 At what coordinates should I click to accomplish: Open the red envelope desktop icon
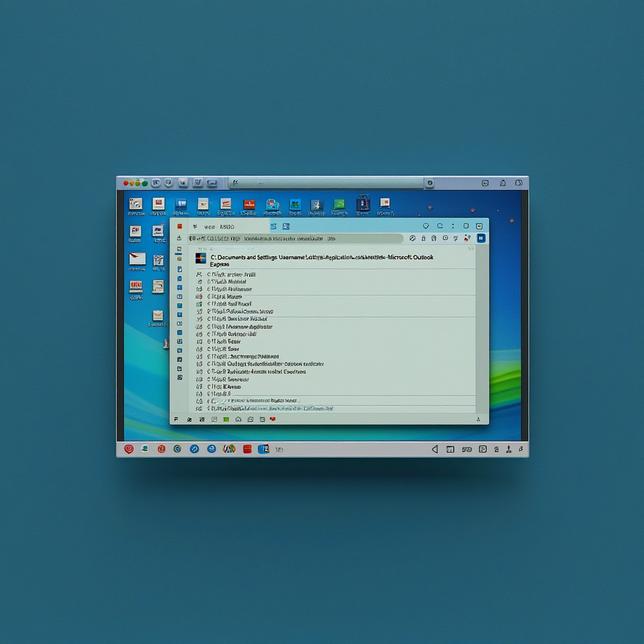(137, 259)
